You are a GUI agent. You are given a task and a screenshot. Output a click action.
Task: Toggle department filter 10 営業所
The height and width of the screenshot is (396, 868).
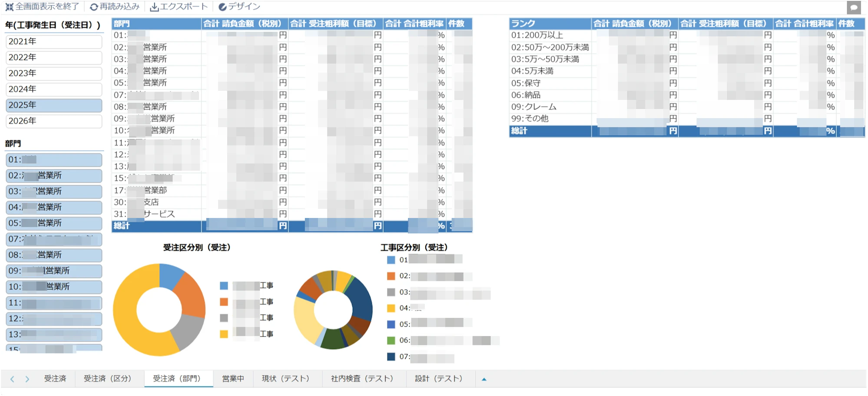point(54,287)
